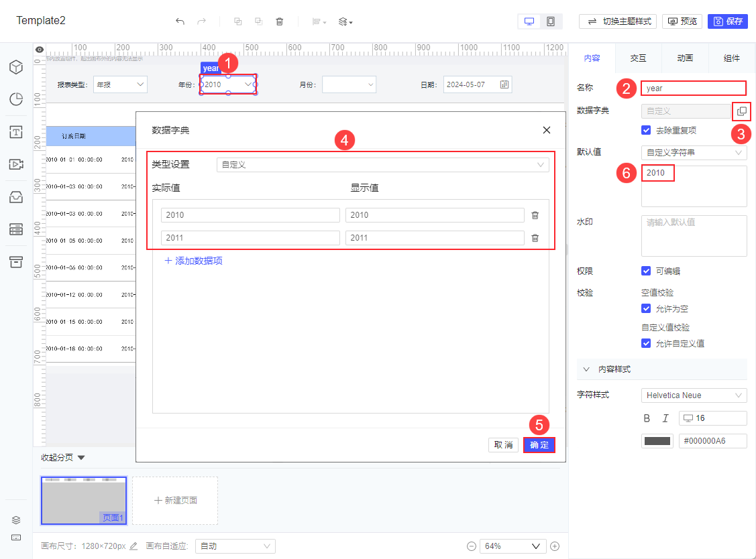
Task: Click the 名称 input field containing year
Action: click(x=694, y=88)
